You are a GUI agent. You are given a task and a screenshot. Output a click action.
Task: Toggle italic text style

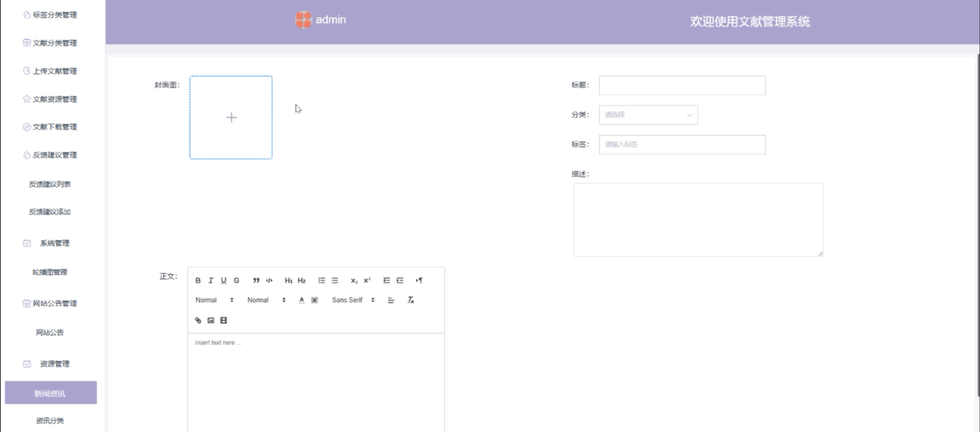coord(211,281)
